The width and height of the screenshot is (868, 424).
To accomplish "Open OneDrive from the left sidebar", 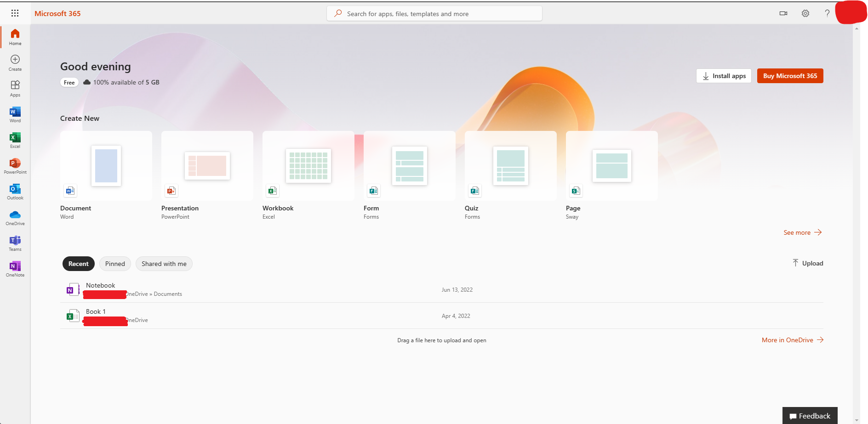I will [15, 217].
